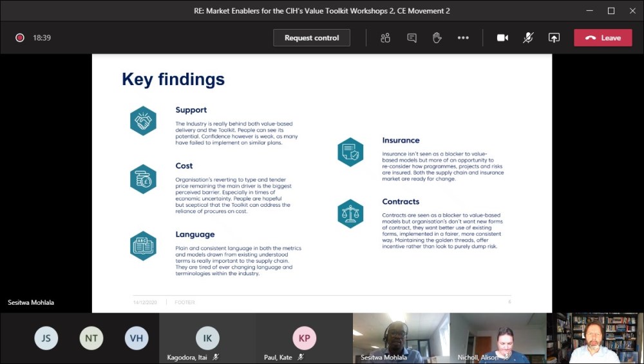
Task: Click the Contracts scales icon on slide
Action: [350, 214]
